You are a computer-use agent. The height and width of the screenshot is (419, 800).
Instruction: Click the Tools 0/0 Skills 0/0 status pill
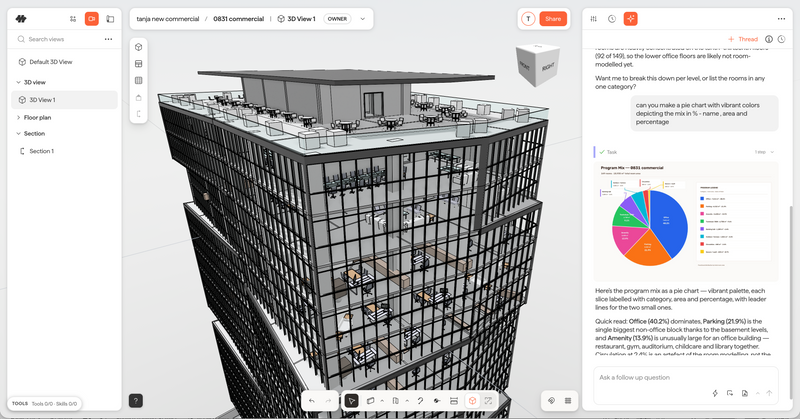coord(44,404)
